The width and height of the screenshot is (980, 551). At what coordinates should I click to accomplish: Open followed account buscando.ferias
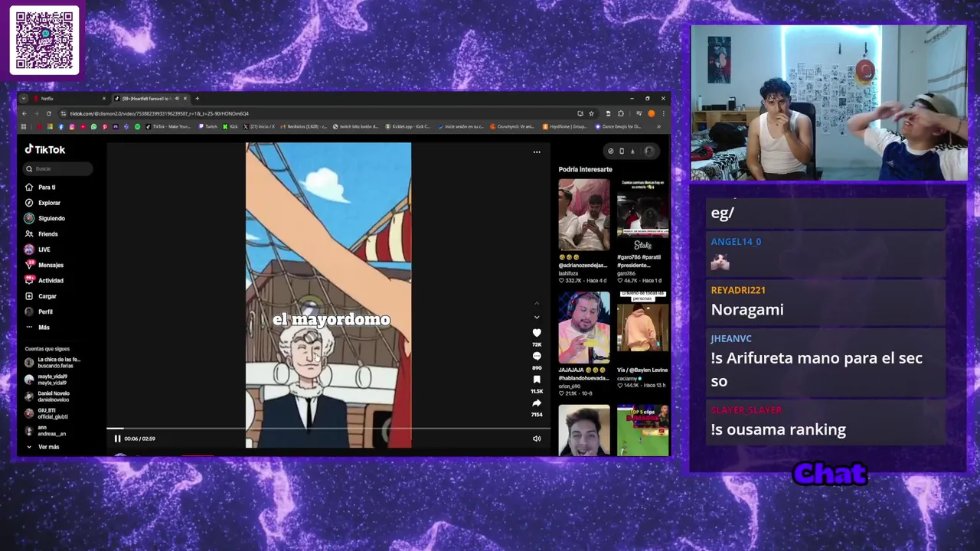[x=52, y=362]
